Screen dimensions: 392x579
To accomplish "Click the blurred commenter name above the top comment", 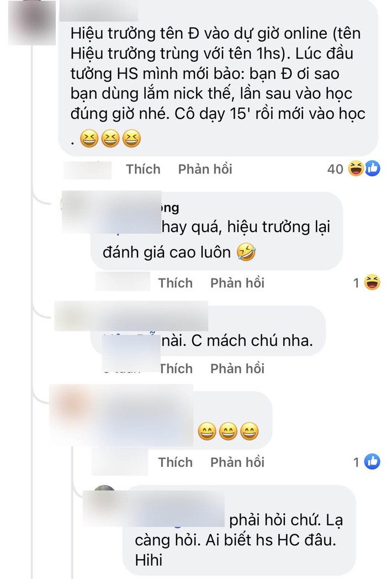I will tap(99, 10).
